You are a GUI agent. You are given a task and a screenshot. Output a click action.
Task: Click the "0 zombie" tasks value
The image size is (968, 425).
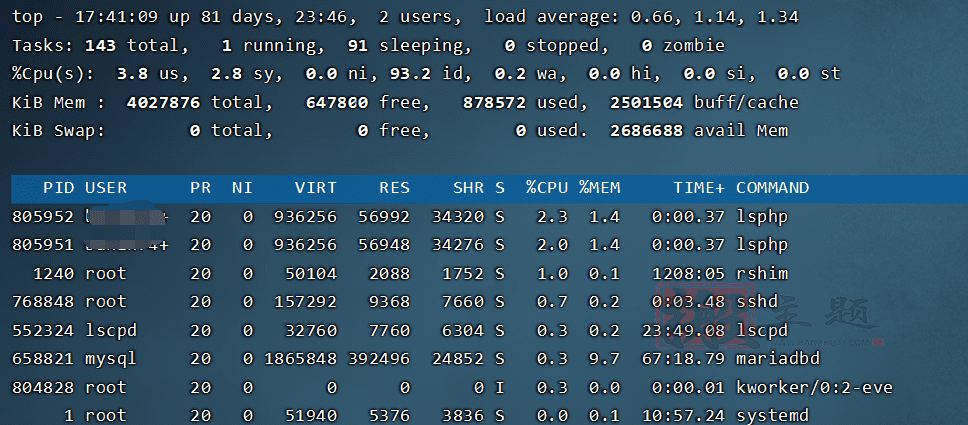[683, 46]
